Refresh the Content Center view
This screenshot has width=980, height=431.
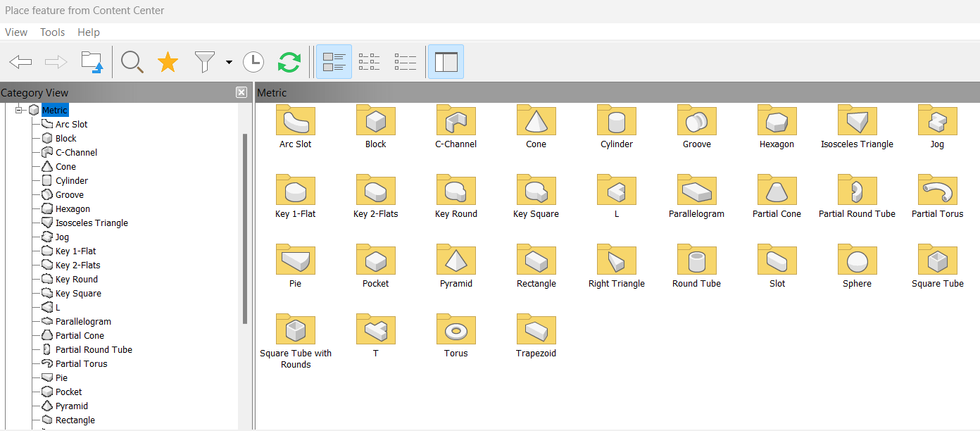point(289,62)
